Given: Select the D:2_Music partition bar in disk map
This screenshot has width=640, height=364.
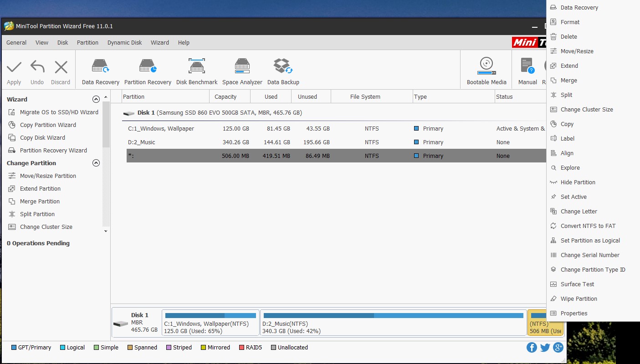Looking at the screenshot, I should (x=393, y=323).
